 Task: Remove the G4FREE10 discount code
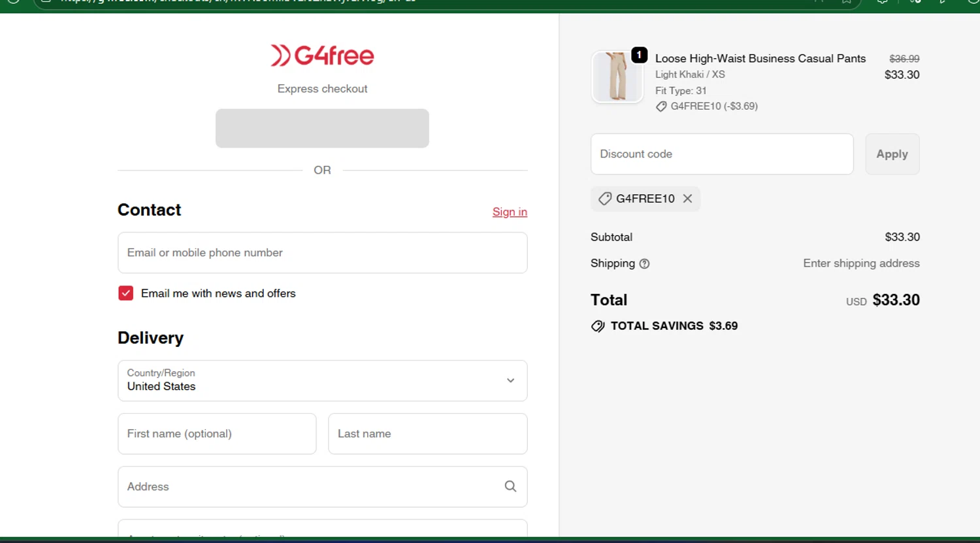687,199
